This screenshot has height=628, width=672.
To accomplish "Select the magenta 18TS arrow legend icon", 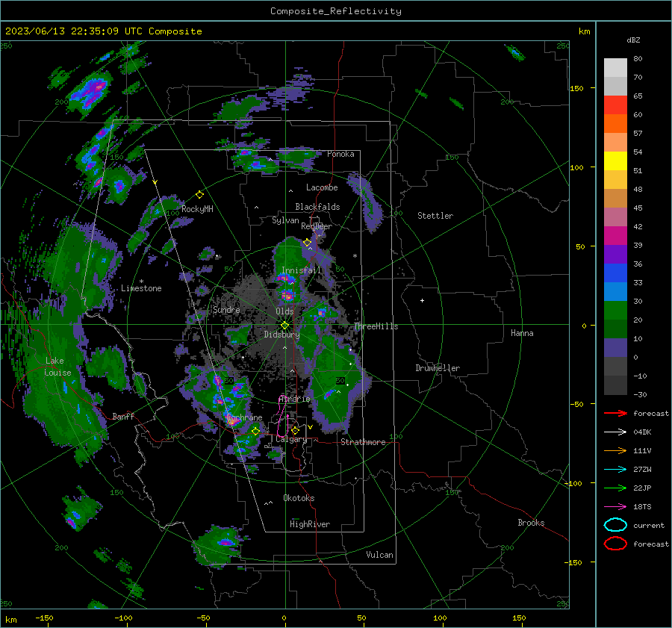I will click(x=615, y=507).
